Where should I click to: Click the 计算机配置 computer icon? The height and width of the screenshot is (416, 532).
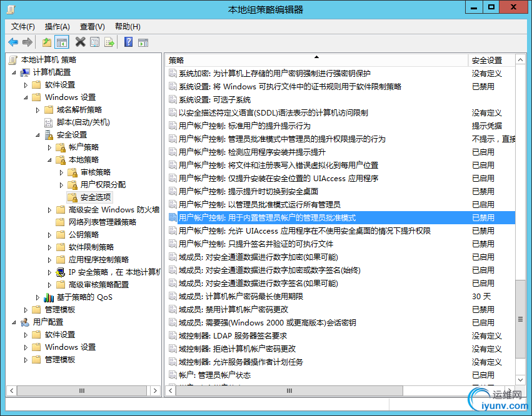25,72
